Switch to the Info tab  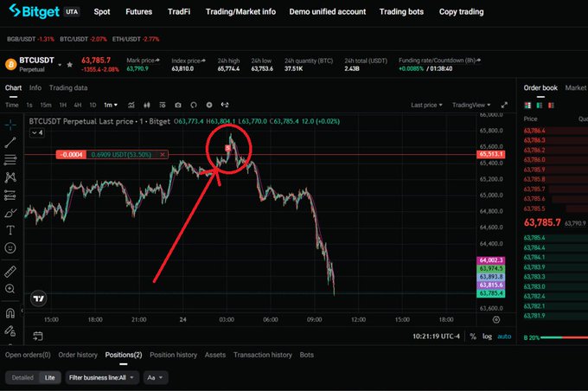click(x=35, y=88)
